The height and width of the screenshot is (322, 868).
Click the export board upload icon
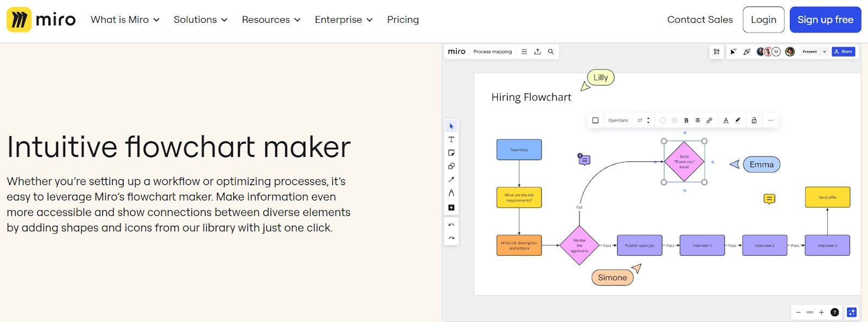(x=538, y=52)
